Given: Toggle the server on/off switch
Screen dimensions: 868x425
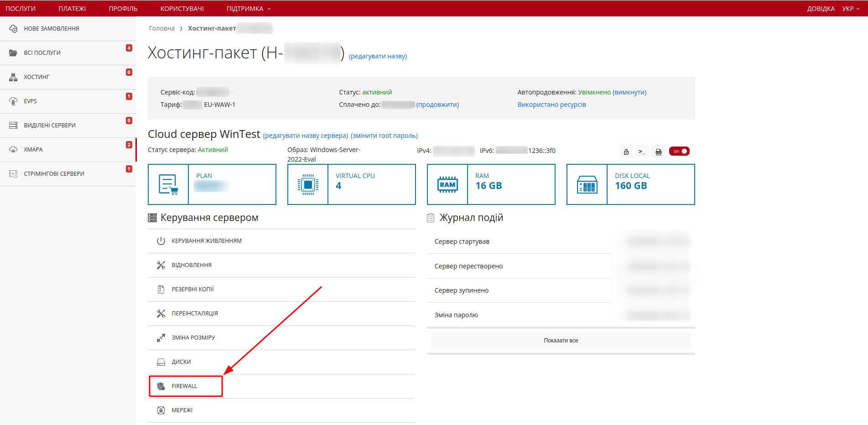Looking at the screenshot, I should (x=679, y=152).
